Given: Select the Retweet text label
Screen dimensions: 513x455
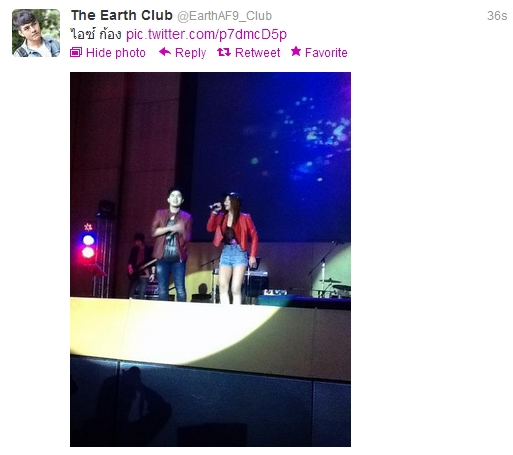Looking at the screenshot, I should [257, 53].
